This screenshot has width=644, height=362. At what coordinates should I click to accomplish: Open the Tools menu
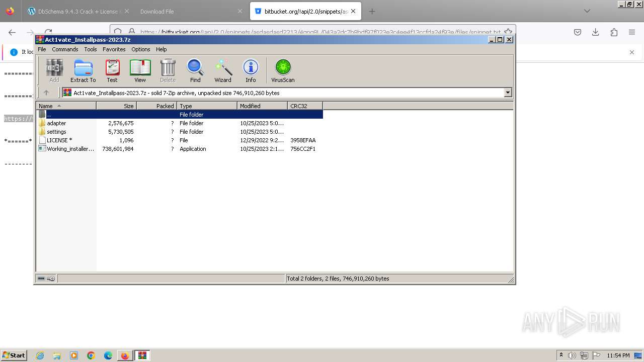coord(91,49)
